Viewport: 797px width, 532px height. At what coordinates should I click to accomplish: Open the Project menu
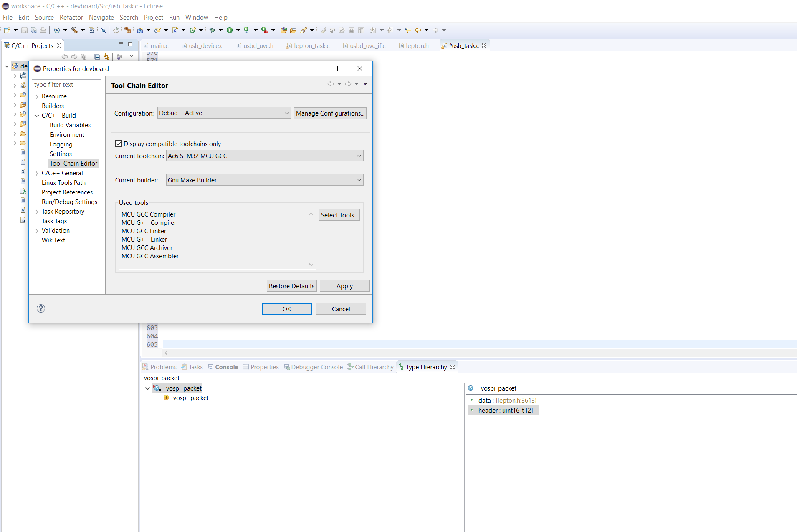point(154,17)
